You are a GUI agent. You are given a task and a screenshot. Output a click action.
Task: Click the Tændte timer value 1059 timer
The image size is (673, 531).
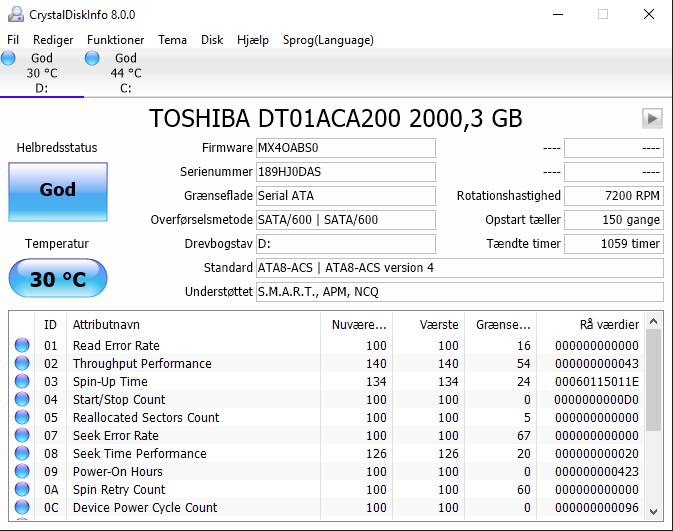pyautogui.click(x=614, y=244)
